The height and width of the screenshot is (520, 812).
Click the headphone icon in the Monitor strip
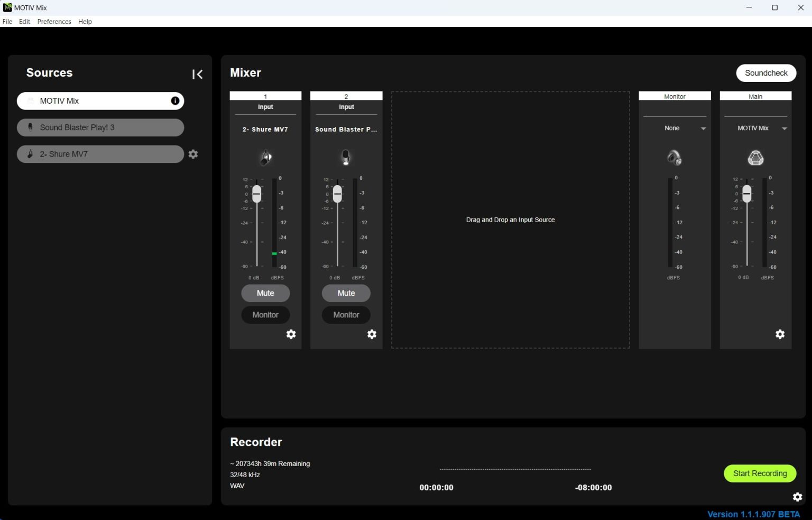(x=675, y=157)
